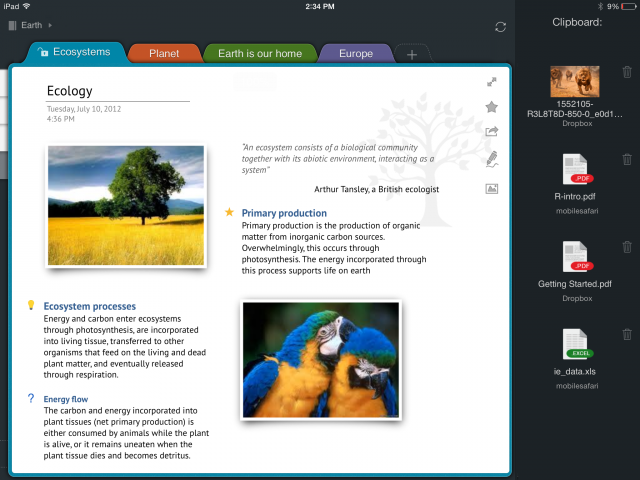The image size is (640, 480).
Task: Tap the Primary production heading
Action: (x=284, y=213)
